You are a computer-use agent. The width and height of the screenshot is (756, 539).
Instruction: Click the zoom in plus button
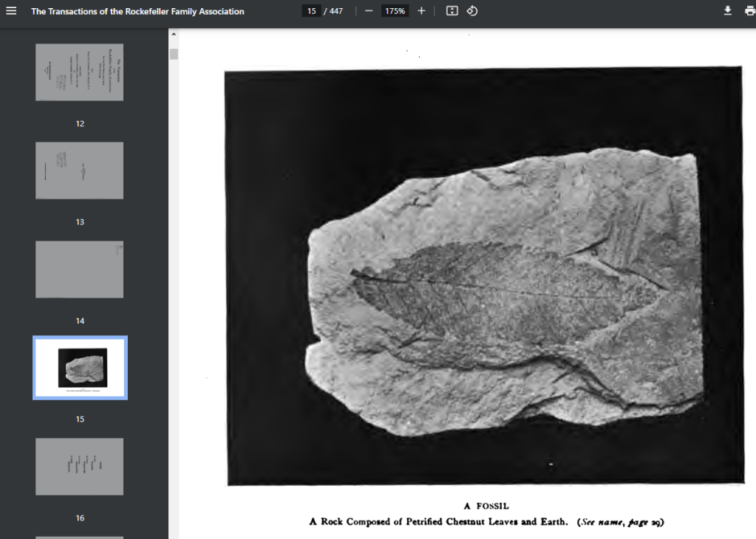click(421, 11)
